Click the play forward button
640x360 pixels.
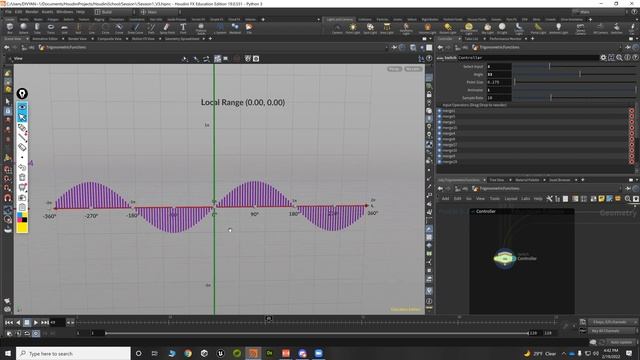pos(36,322)
